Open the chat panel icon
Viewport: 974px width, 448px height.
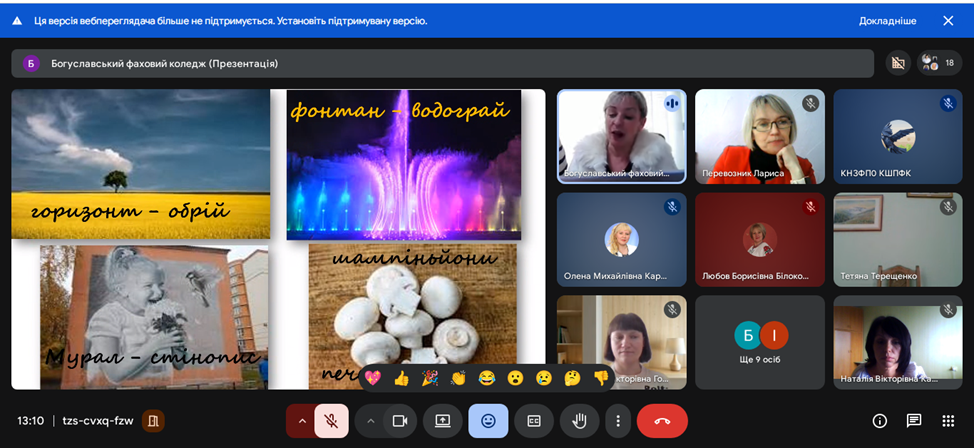(914, 421)
